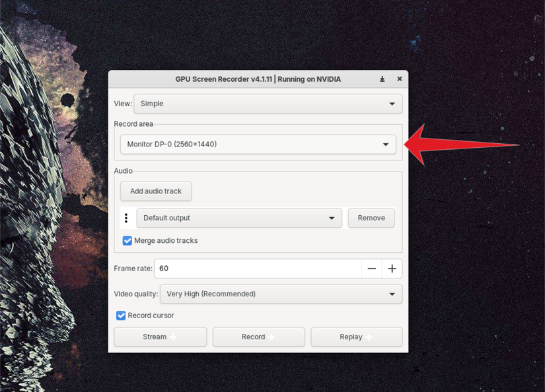Increase frame rate with plus button
The image size is (545, 392).
click(x=392, y=269)
